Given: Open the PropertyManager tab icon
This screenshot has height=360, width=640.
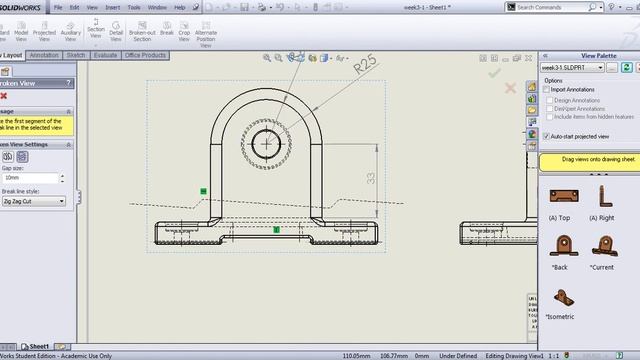Looking at the screenshot, I should (5, 72).
